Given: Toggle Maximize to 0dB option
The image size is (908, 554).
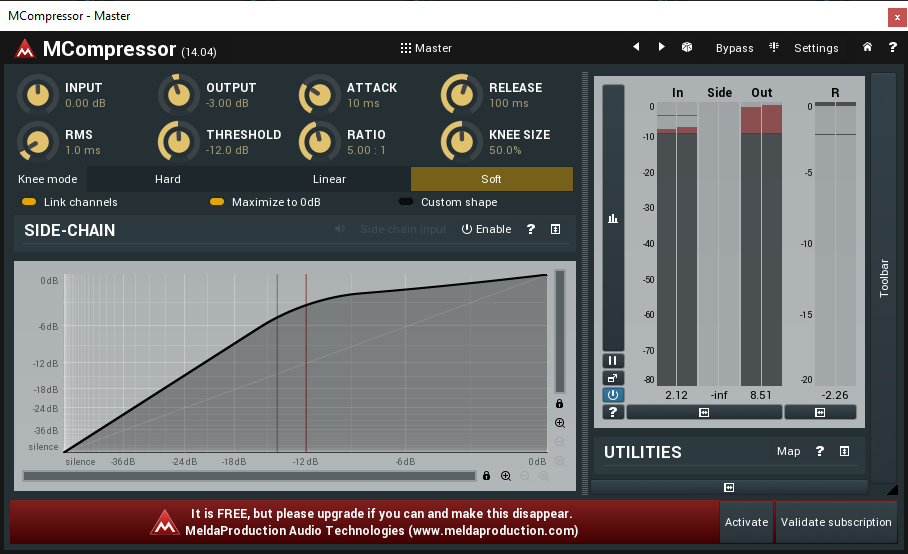Looking at the screenshot, I should coord(217,202).
